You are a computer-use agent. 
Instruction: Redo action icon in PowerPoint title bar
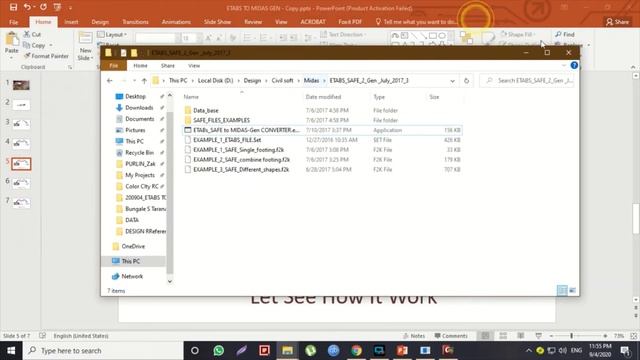point(43,7)
